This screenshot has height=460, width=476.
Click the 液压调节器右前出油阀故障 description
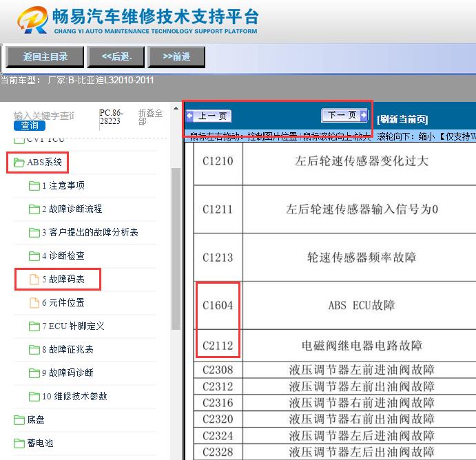tap(362, 419)
